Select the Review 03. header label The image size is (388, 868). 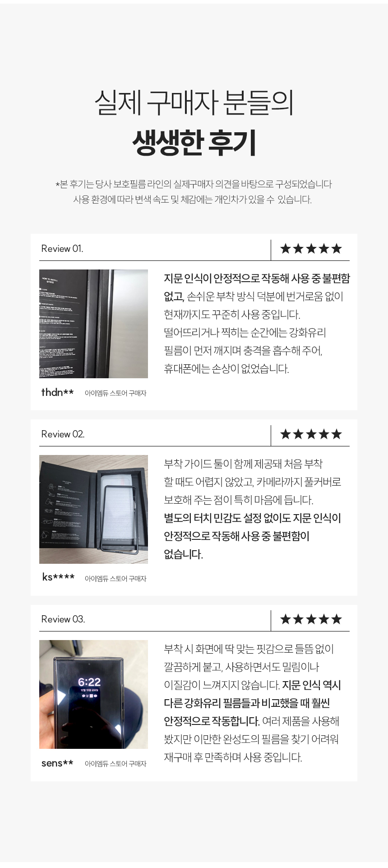tap(63, 619)
